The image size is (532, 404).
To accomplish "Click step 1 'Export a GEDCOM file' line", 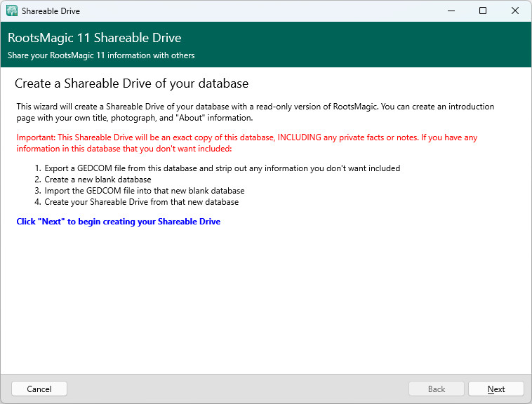I will pos(218,168).
